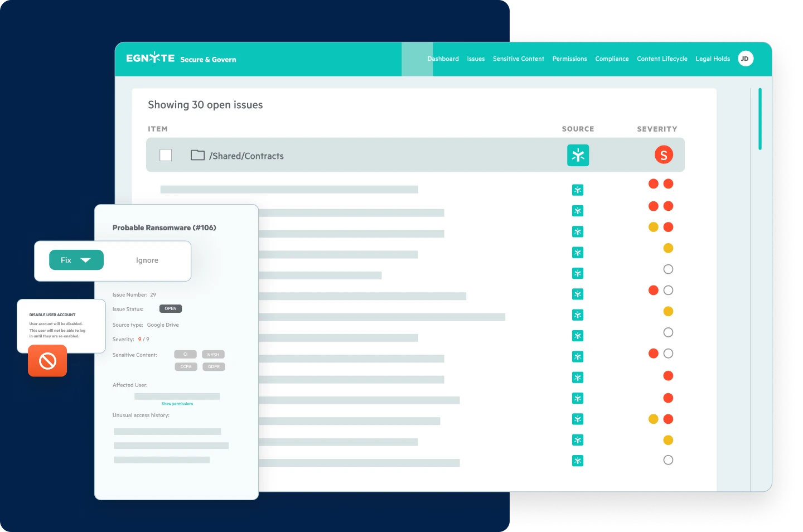
Task: Open the /Shared/Contracts item
Action: [246, 156]
